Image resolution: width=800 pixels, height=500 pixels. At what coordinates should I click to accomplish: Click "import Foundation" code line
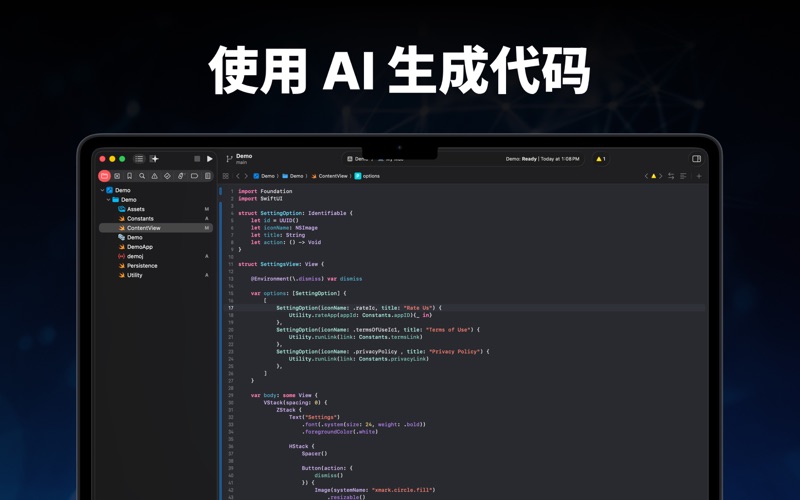265,191
